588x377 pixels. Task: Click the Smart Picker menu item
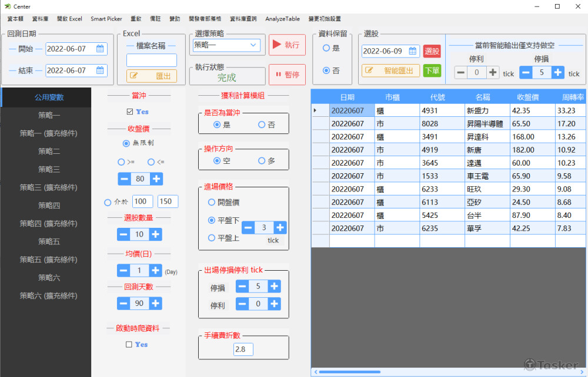[x=106, y=18]
